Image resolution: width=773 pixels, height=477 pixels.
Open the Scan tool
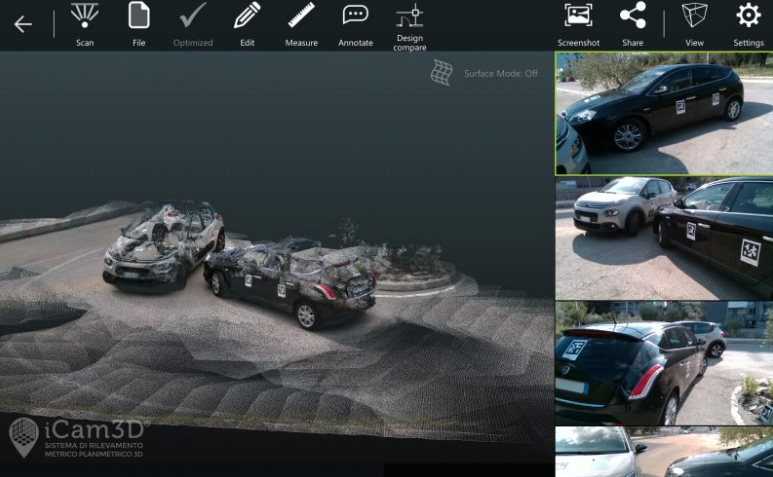(85, 25)
